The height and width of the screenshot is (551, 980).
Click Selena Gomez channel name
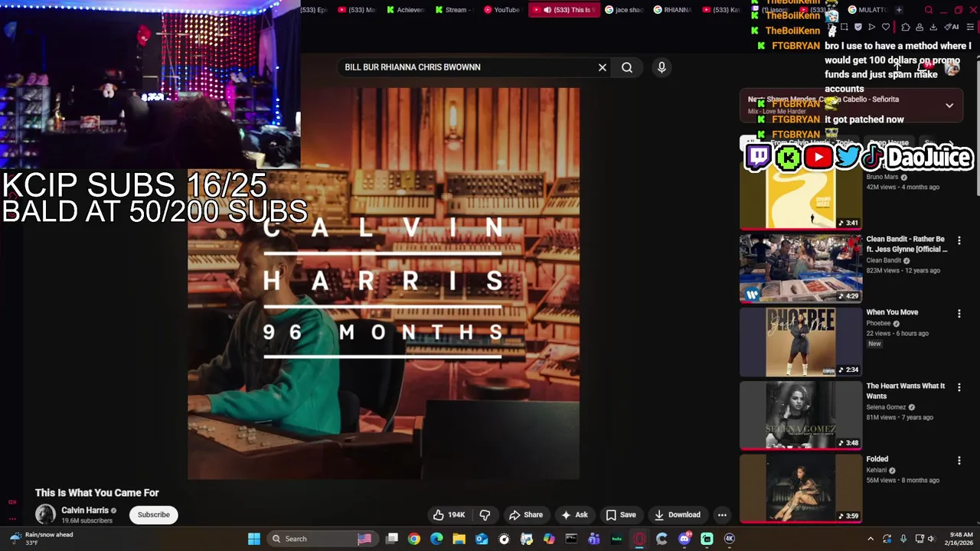pos(886,407)
